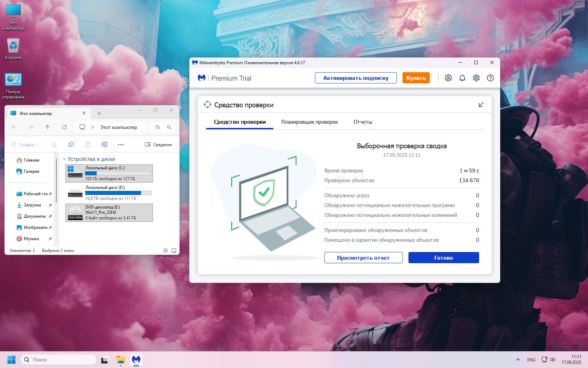Go forward in File Explorer
Screen dimensions: 588x368
[x=31, y=127]
